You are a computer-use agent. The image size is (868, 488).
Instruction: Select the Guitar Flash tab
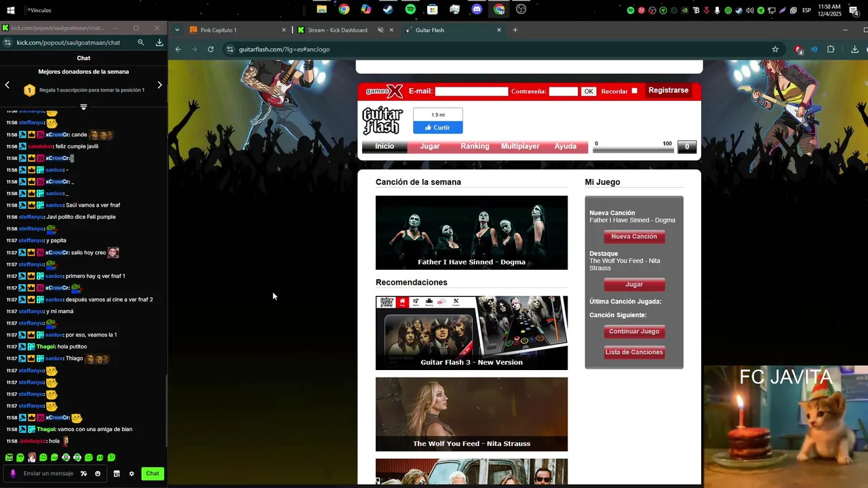coord(453,30)
